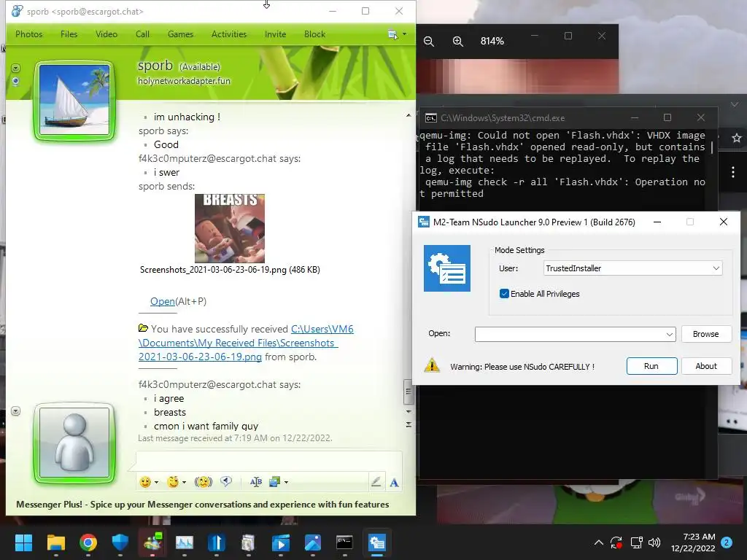Open NSudo Launcher taskbar icon
Image resolution: width=747 pixels, height=560 pixels.
pyautogui.click(x=377, y=542)
